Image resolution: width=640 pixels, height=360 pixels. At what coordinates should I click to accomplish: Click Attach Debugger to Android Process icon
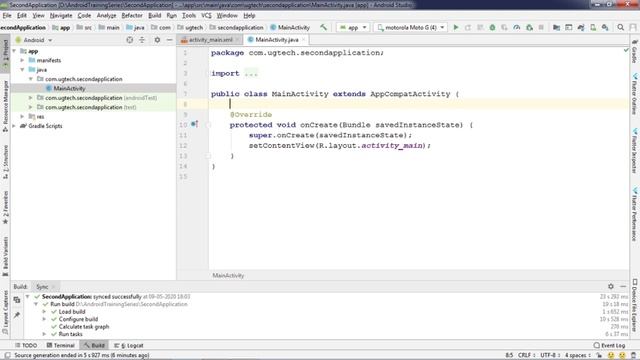tap(529, 27)
